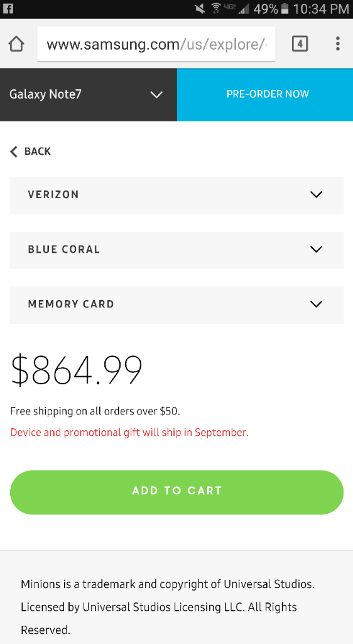Focus the samsung.com URL address bar
Viewport: 353px width, 644px height.
coord(156,44)
